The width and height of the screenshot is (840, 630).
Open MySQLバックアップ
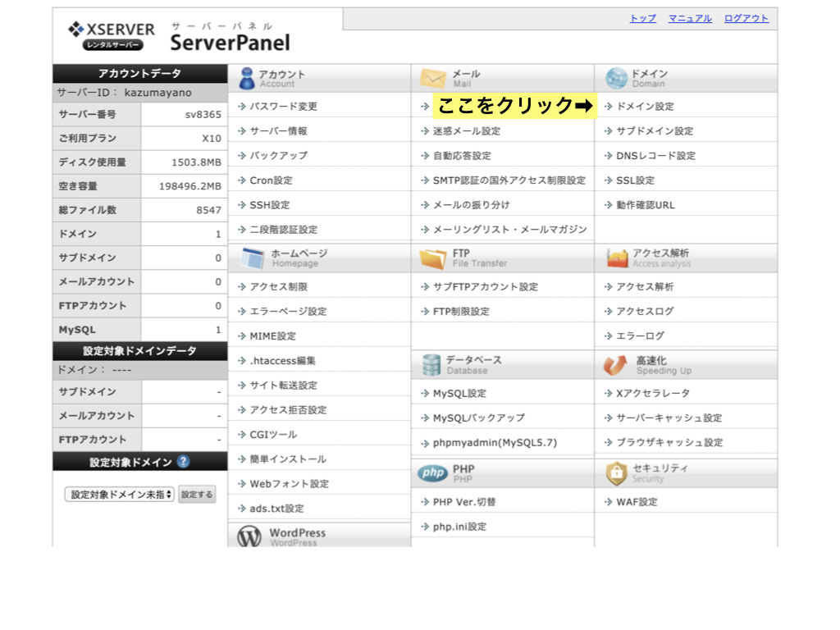click(479, 418)
